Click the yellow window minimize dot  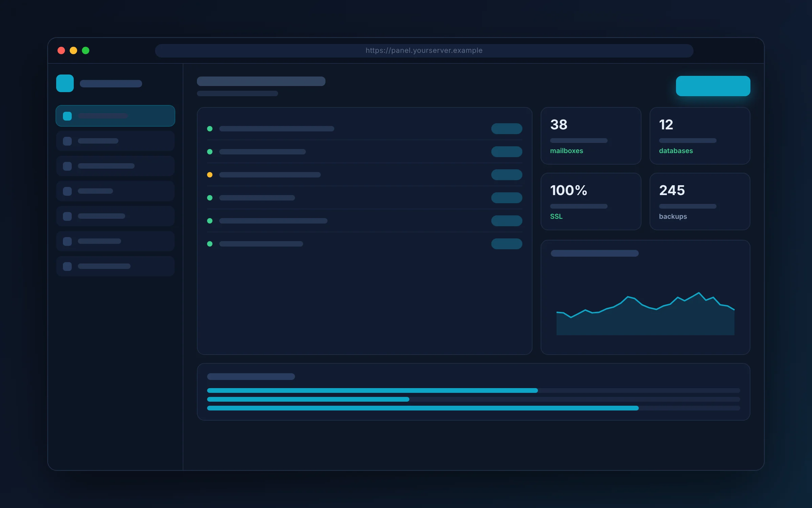tap(73, 50)
